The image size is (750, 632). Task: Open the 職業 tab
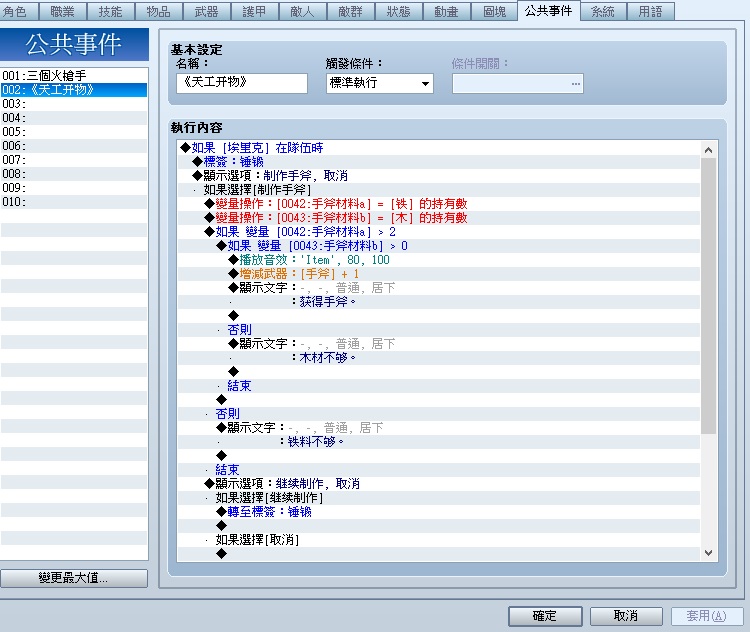pyautogui.click(x=63, y=11)
